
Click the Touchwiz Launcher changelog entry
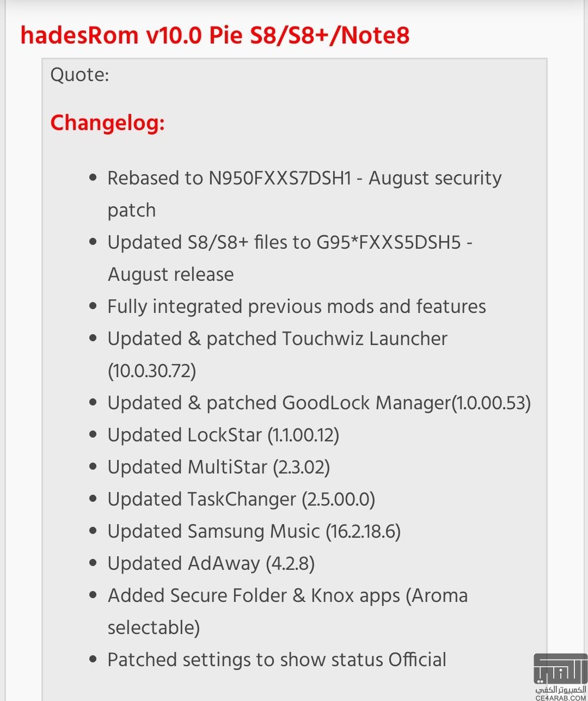277,354
